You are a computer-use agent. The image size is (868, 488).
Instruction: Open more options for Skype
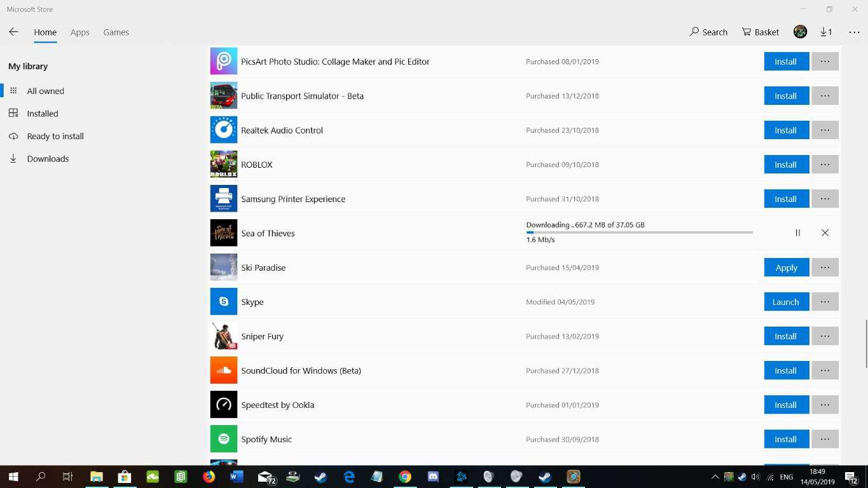click(x=825, y=301)
